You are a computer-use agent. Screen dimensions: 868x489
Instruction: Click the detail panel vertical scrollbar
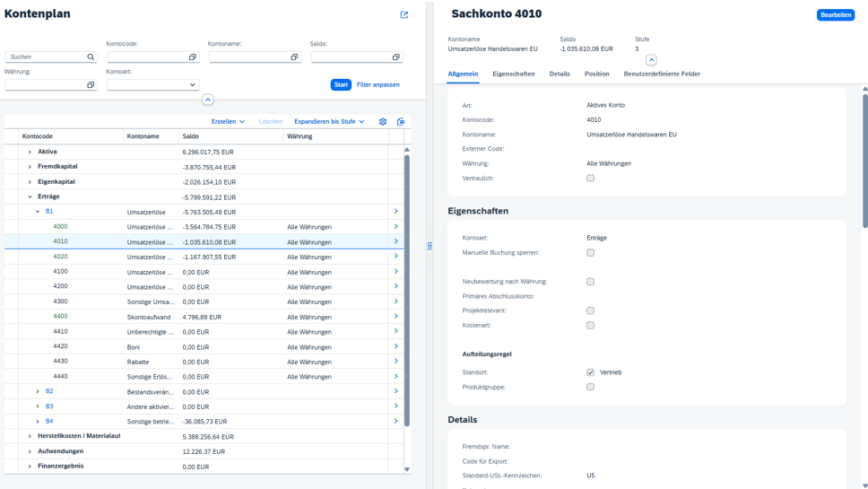coord(865,161)
